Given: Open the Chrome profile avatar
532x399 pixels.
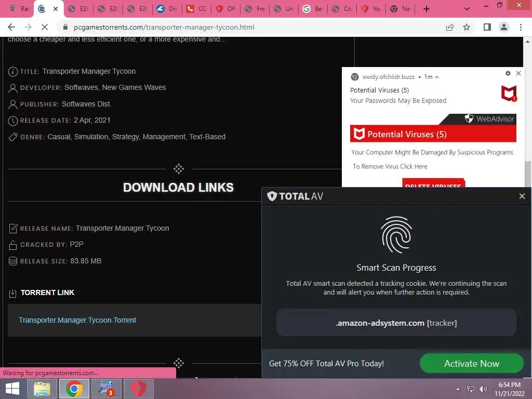Looking at the screenshot, I should (x=504, y=27).
